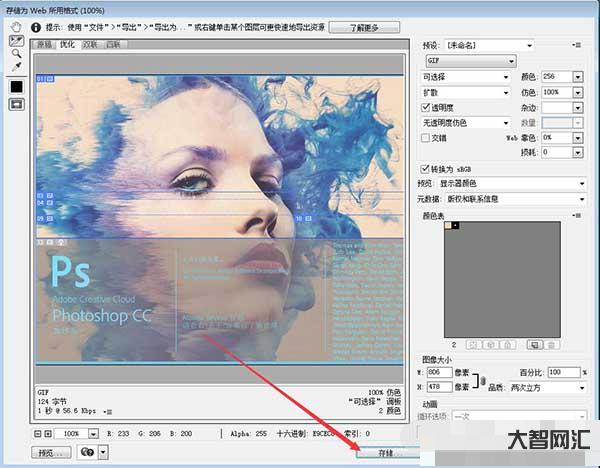Click the Ps logo in preview image
600x468 pixels.
point(70,271)
